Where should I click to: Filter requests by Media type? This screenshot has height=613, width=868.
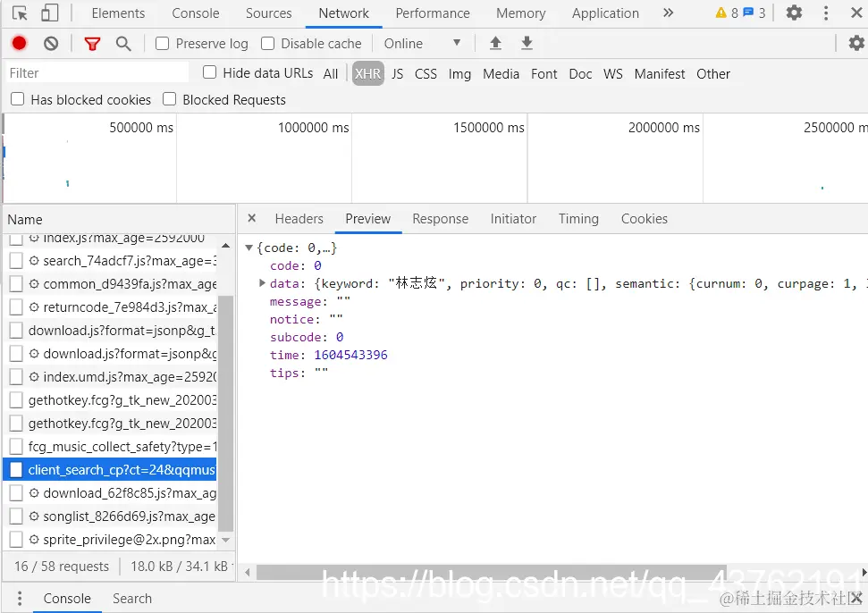click(x=501, y=73)
